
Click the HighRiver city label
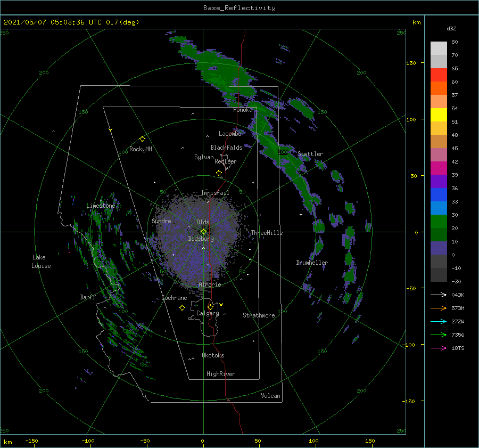pyautogui.click(x=221, y=374)
